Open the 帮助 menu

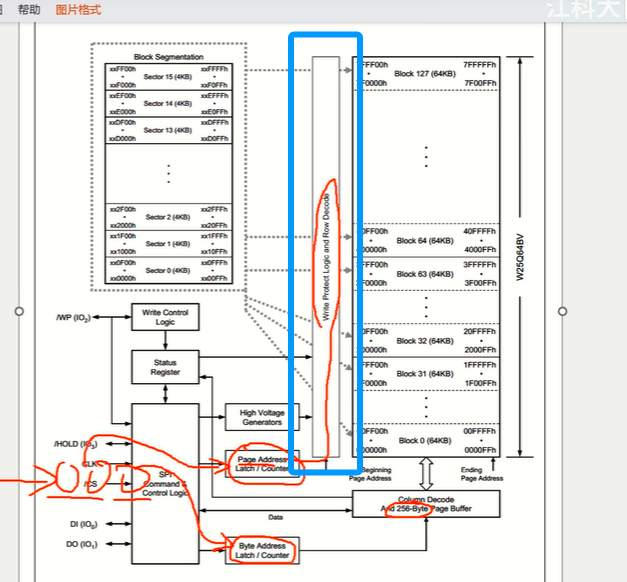29,10
